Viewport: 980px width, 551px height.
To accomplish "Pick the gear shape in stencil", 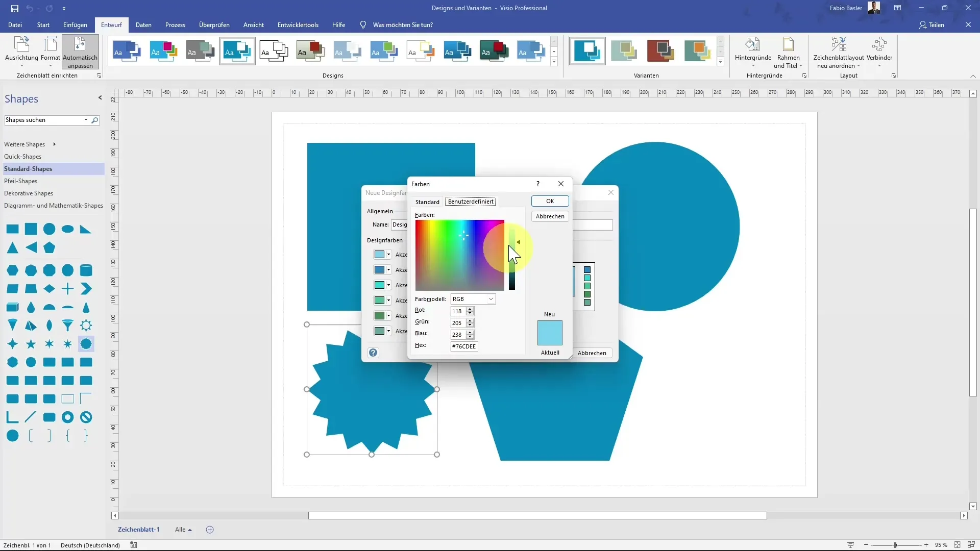I will (x=86, y=325).
